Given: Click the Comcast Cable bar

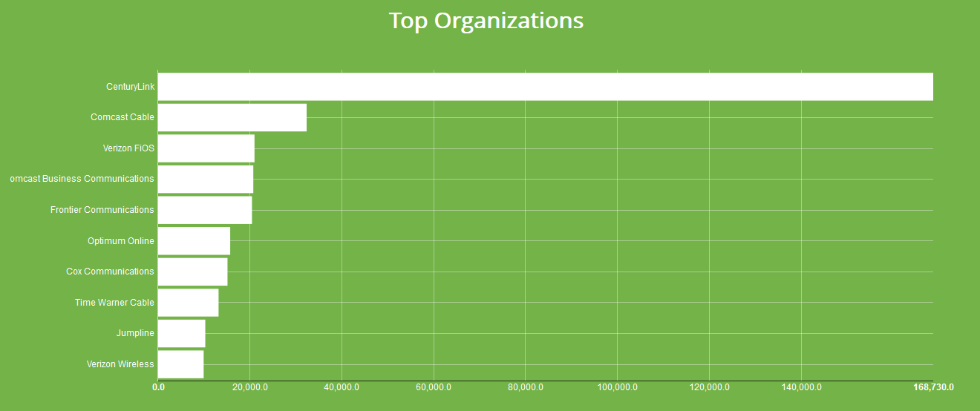Looking at the screenshot, I should 232,117.
